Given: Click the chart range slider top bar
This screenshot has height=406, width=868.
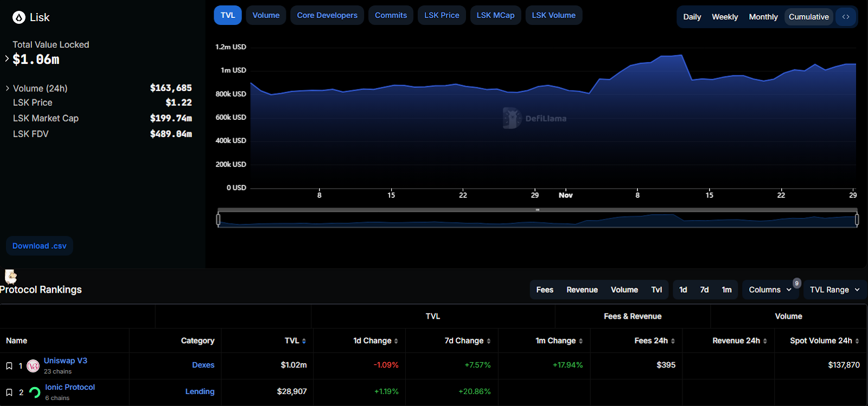Looking at the screenshot, I should (x=537, y=210).
